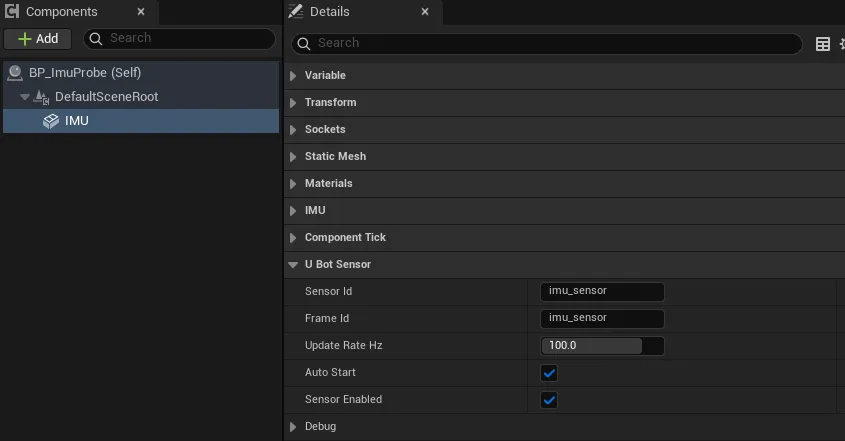Image resolution: width=845 pixels, height=441 pixels.
Task: Click the Auto Start label
Action: [x=330, y=373]
